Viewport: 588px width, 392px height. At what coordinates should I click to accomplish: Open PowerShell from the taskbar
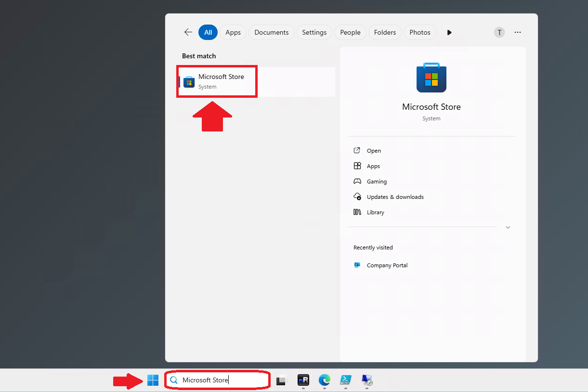[x=346, y=380]
